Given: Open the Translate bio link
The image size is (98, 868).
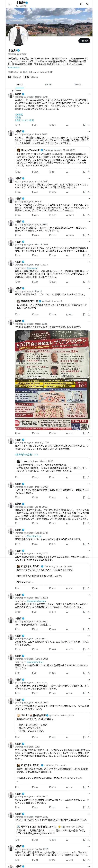Looking at the screenshot, I should [x=14, y=67].
